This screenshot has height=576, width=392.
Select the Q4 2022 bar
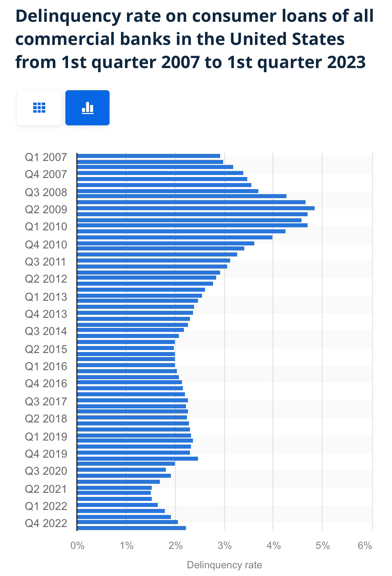[x=128, y=522]
